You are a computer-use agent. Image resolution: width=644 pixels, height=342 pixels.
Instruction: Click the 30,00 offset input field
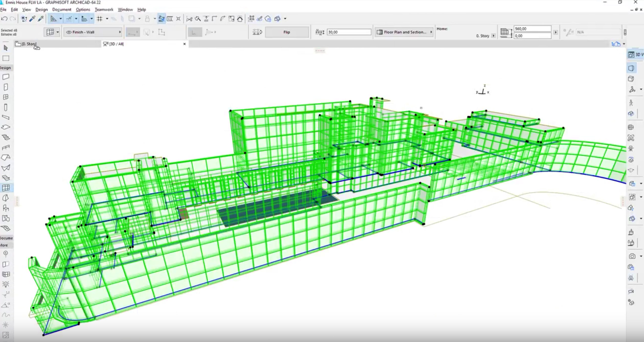(349, 32)
